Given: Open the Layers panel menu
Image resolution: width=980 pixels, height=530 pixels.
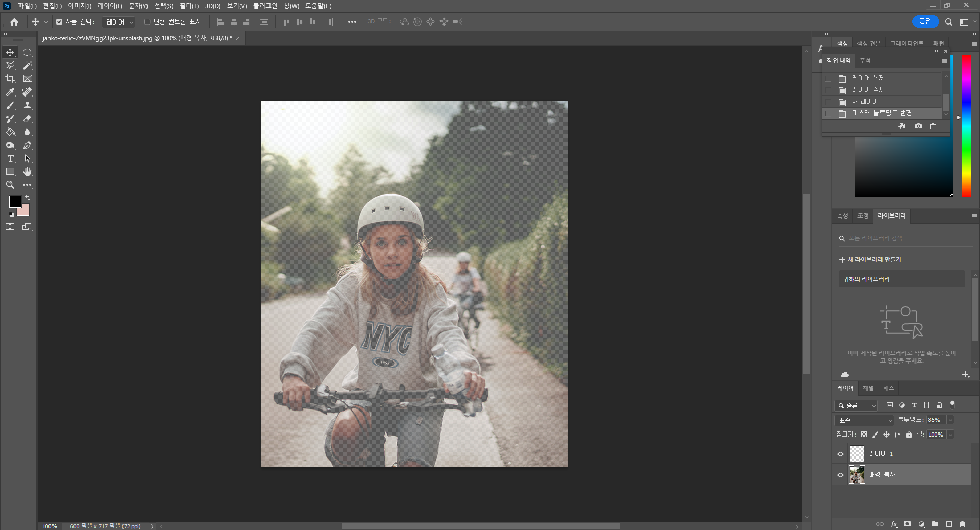Looking at the screenshot, I should click(974, 388).
